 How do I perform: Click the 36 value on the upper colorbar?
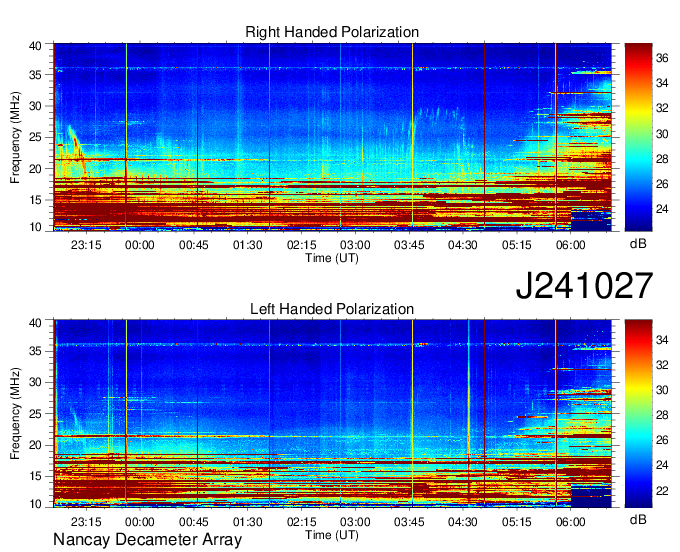[x=662, y=58]
